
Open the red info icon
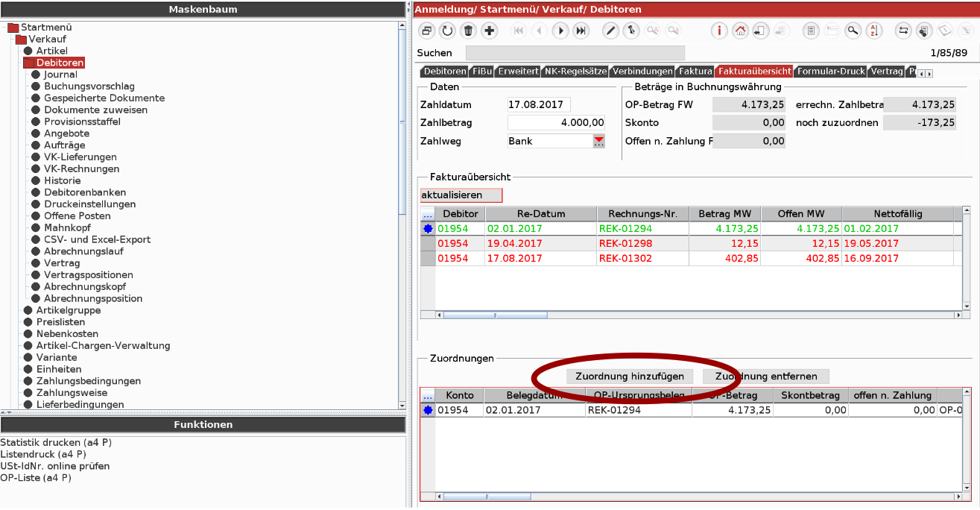[719, 31]
